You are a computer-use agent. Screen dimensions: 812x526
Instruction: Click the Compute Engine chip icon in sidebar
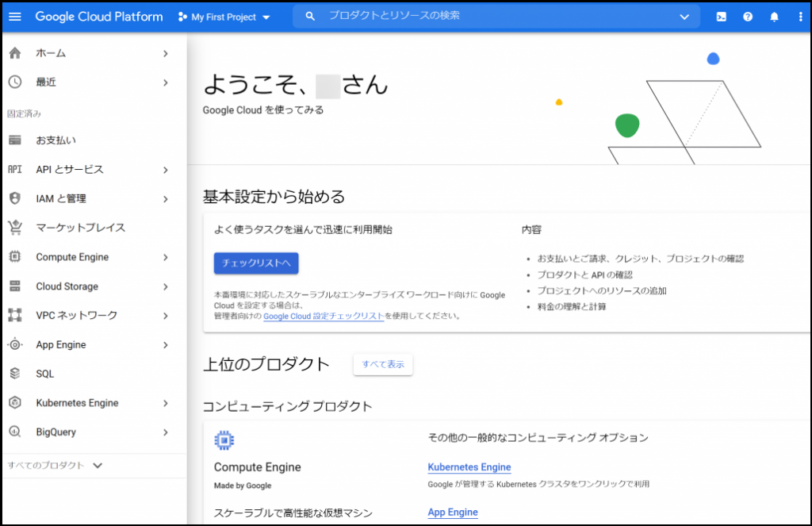click(15, 256)
